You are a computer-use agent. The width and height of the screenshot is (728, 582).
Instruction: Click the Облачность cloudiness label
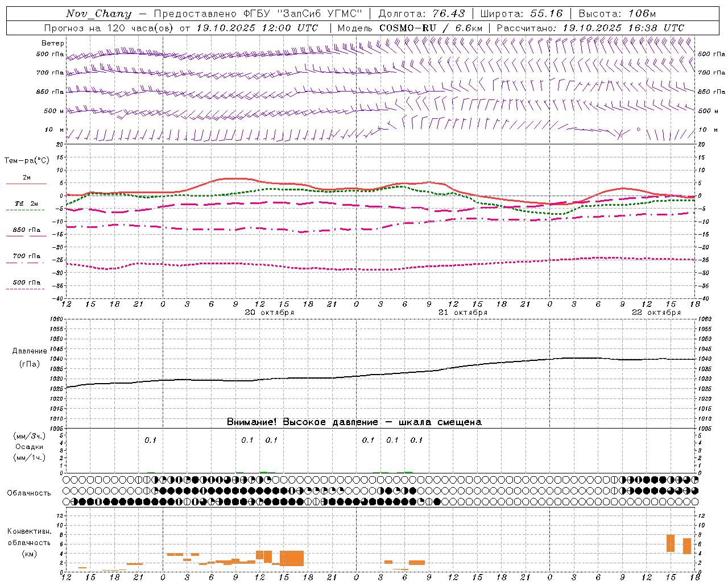29,493
